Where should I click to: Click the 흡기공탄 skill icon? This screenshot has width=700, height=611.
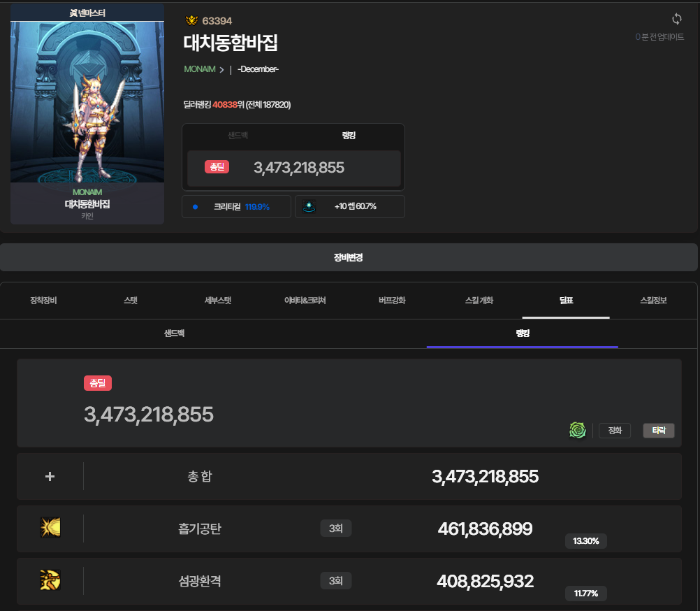[50, 528]
